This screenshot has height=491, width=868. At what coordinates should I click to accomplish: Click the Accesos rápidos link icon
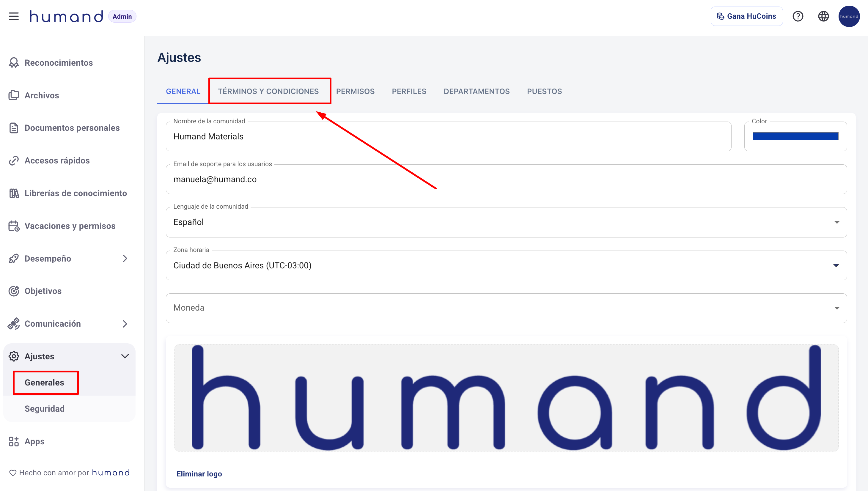[14, 161]
